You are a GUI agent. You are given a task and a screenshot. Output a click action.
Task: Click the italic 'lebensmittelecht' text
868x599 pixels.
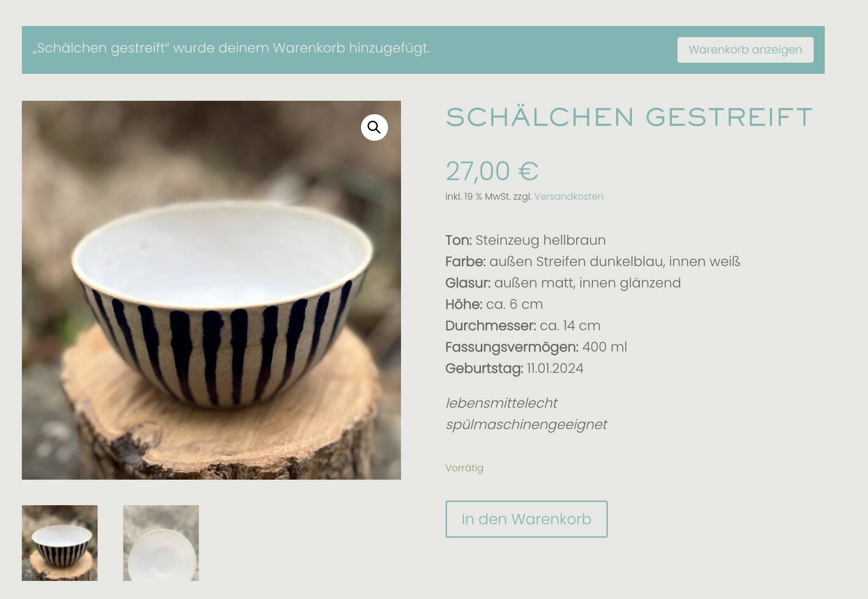click(501, 403)
